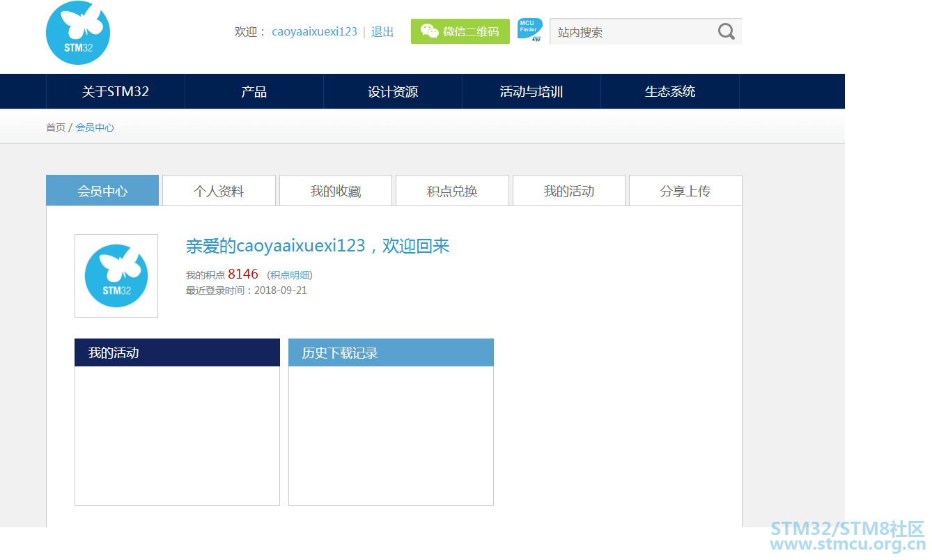
Task: Open 积点明细 points detail link
Action: [290, 275]
